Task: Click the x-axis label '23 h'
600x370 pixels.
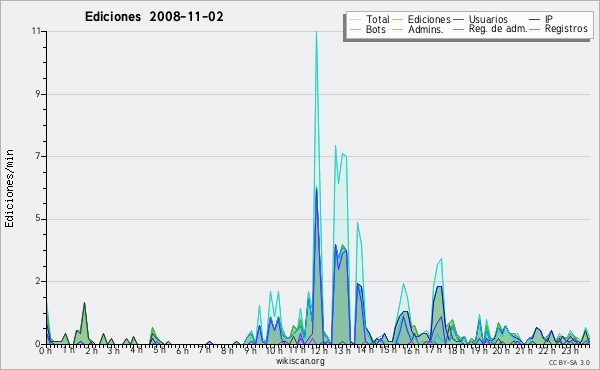Action: [x=571, y=351]
